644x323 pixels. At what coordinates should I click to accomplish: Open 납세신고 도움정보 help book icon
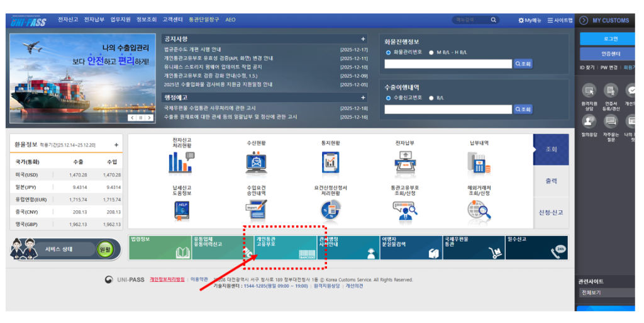181,210
